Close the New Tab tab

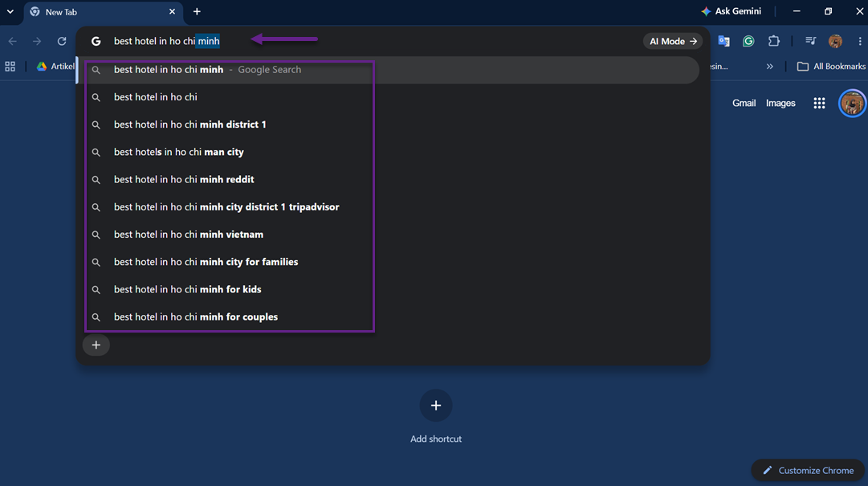click(172, 11)
